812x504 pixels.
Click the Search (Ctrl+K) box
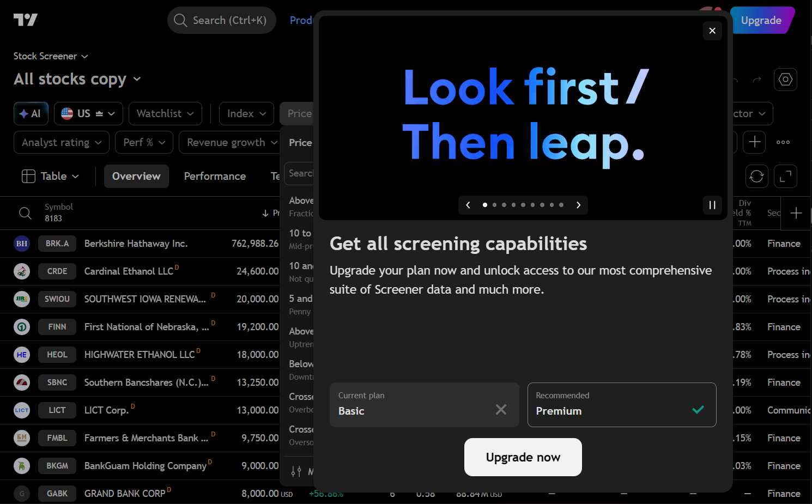click(x=222, y=20)
